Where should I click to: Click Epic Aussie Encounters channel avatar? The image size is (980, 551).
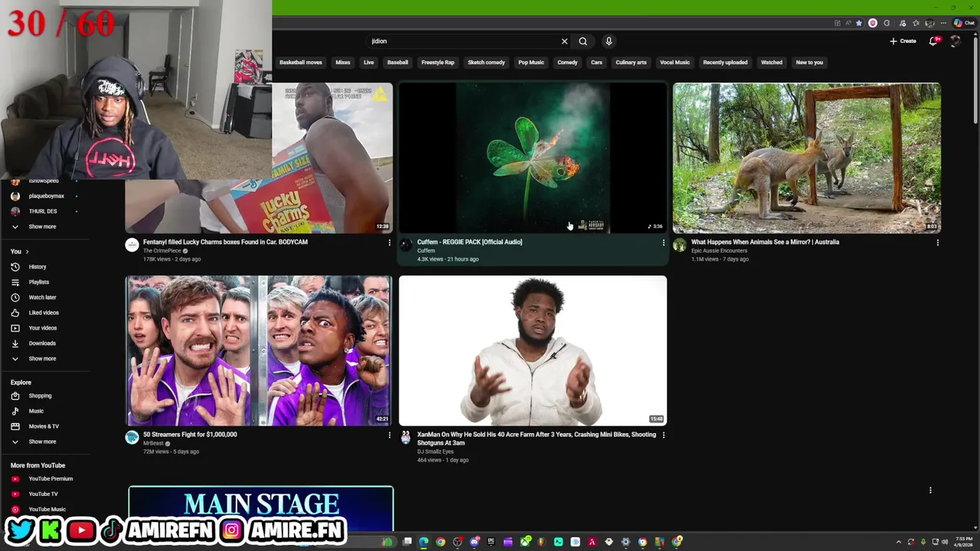point(680,245)
